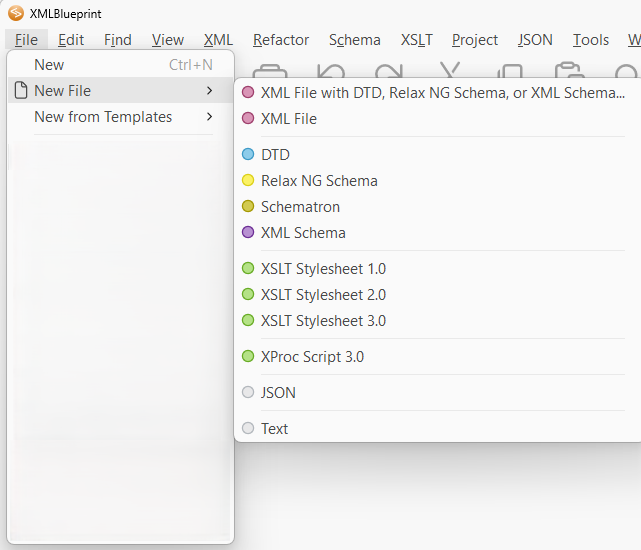
Task: Choose XSLT Stylesheet 2.0
Action: [323, 295]
